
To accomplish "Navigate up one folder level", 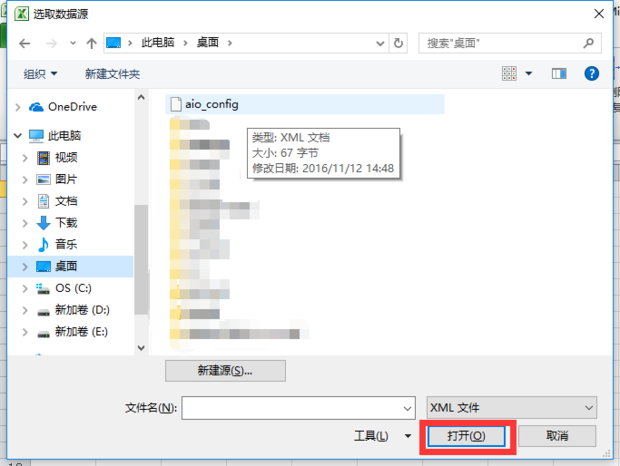I will (x=91, y=43).
